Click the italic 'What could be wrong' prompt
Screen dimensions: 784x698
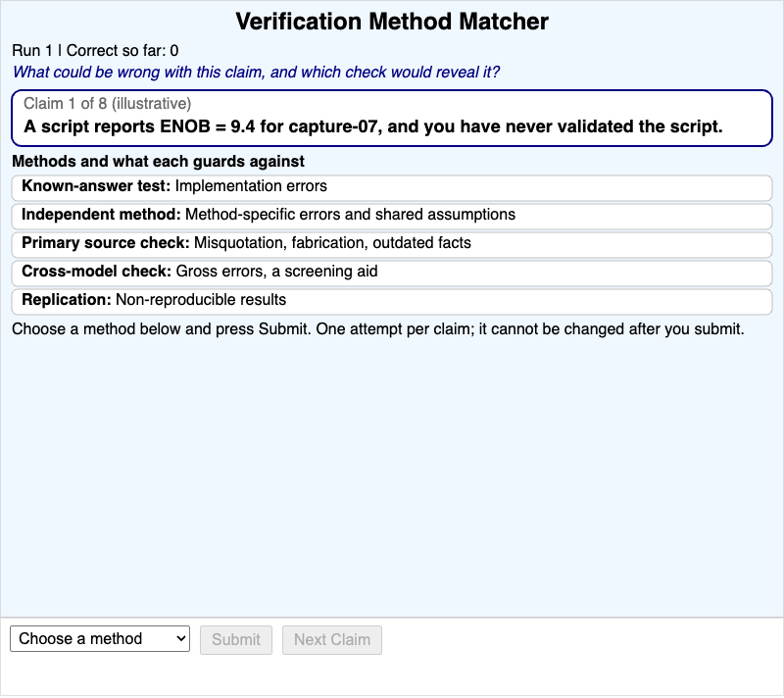click(256, 72)
